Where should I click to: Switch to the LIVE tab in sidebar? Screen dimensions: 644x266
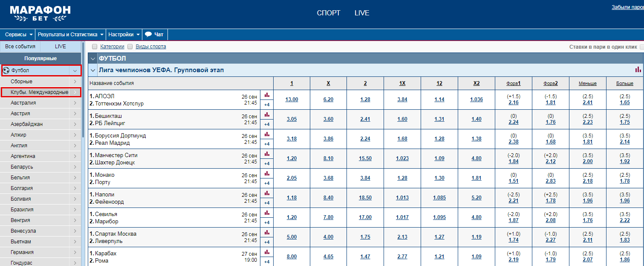click(61, 47)
